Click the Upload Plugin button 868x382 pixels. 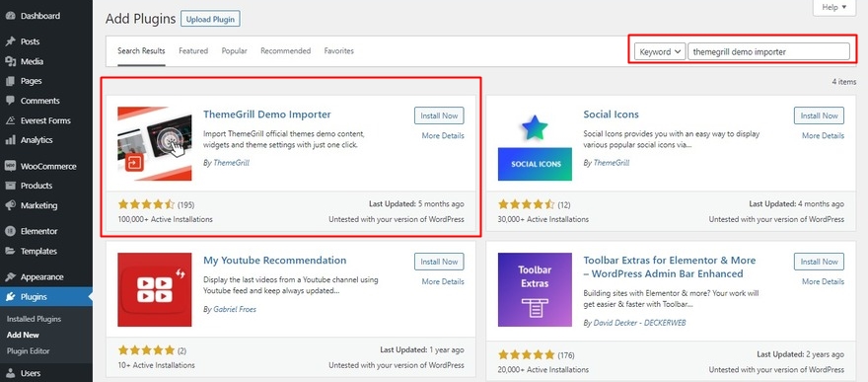point(210,19)
